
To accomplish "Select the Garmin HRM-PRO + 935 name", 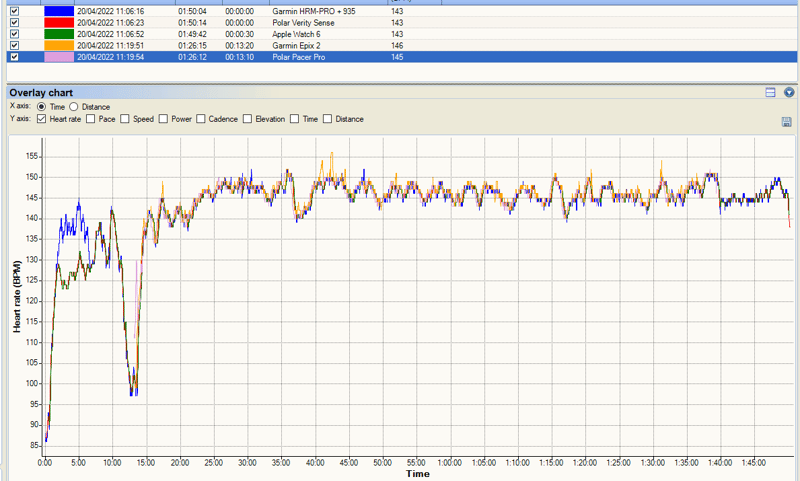I will [314, 11].
